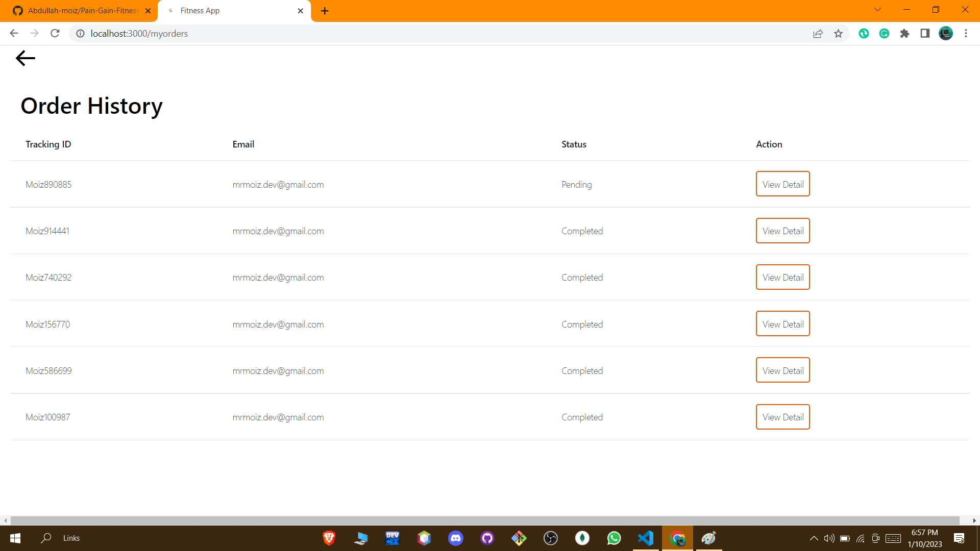Click the scrollbar right arrow
This screenshot has width=980, height=551.
974,520
